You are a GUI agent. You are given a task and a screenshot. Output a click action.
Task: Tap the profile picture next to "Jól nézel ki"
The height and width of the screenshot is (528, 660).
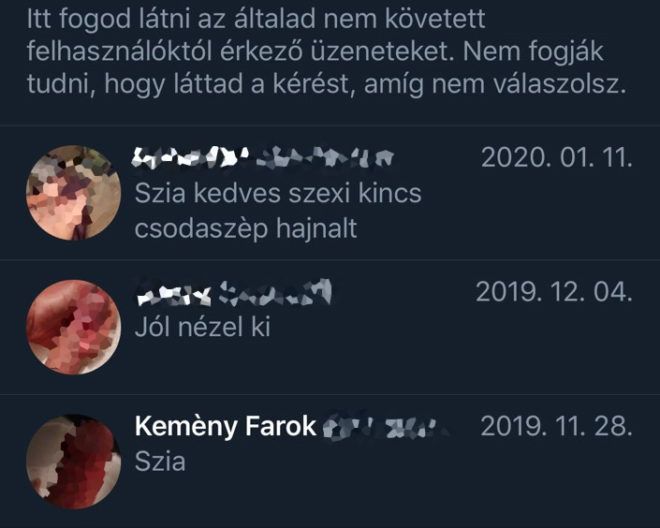point(73,327)
